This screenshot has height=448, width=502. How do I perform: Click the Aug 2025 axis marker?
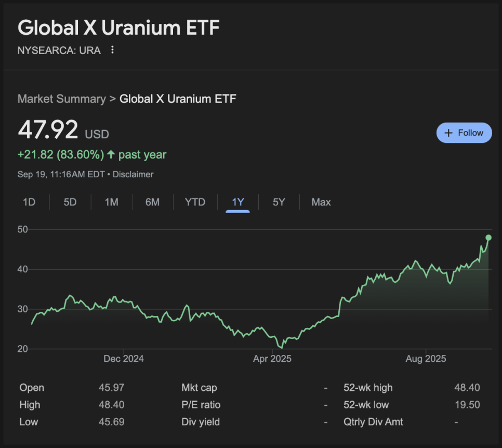click(x=426, y=359)
